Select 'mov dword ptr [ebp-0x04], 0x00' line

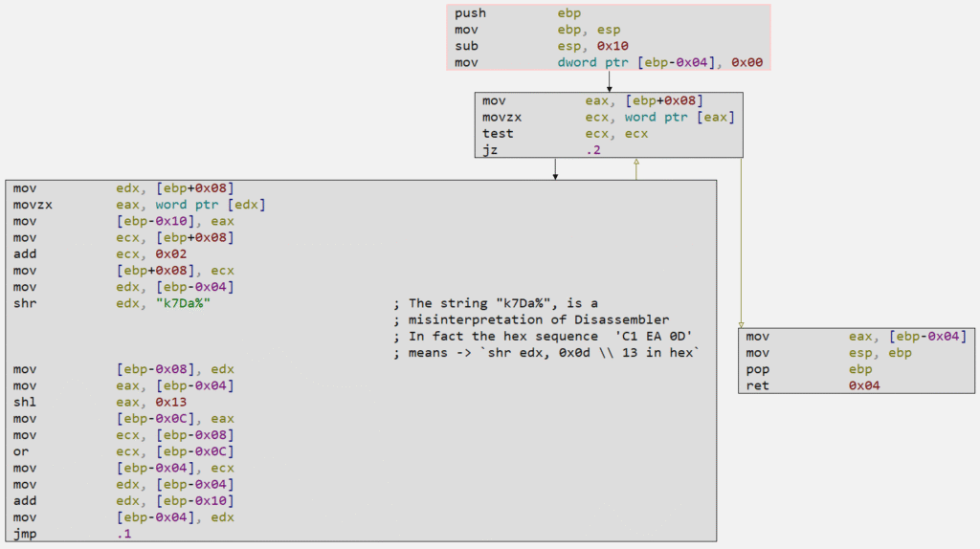[608, 63]
